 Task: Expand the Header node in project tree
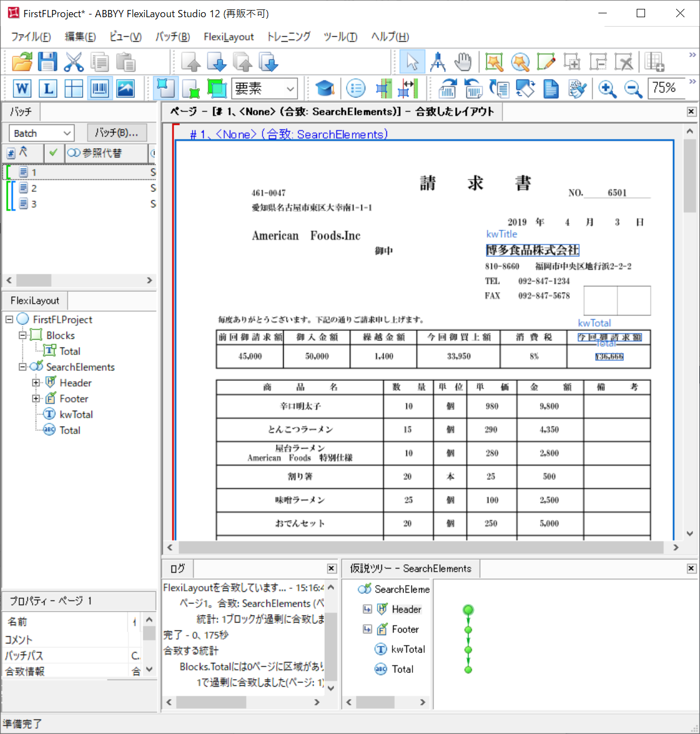(36, 383)
